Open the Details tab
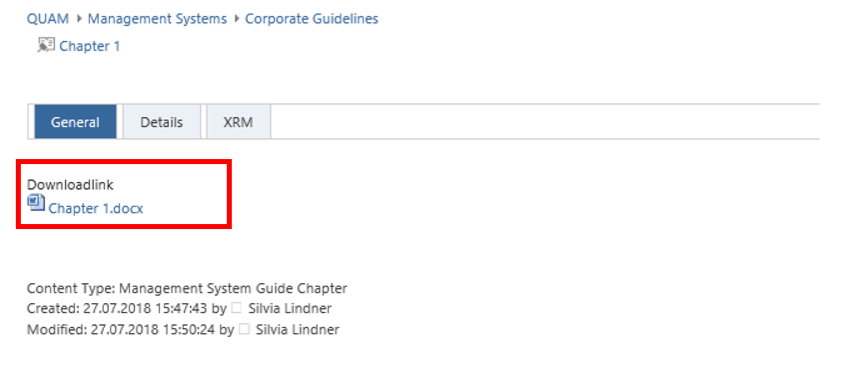The width and height of the screenshot is (842, 374). tap(162, 122)
